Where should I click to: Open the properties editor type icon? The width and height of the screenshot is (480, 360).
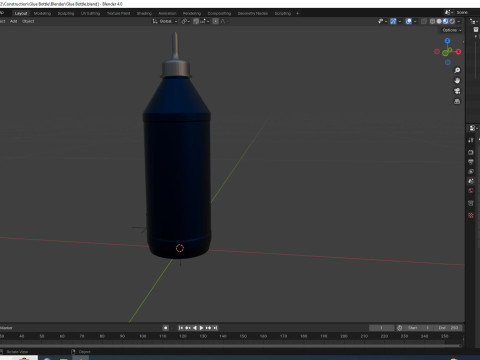(x=473, y=128)
